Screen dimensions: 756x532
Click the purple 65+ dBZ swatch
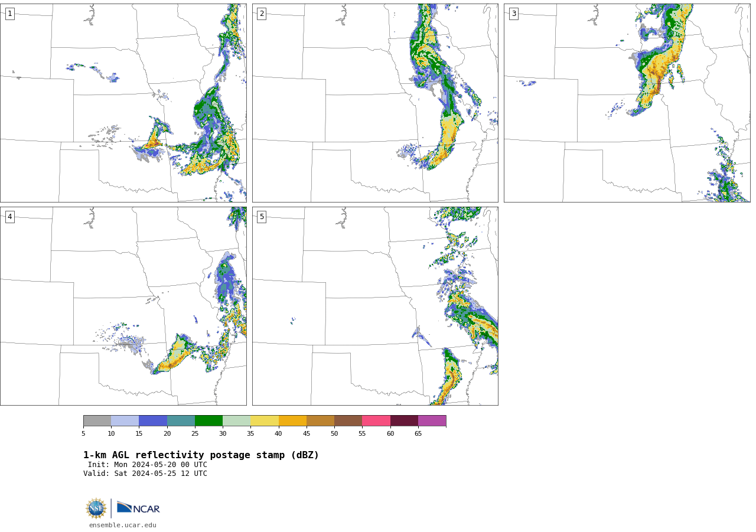[x=432, y=420]
